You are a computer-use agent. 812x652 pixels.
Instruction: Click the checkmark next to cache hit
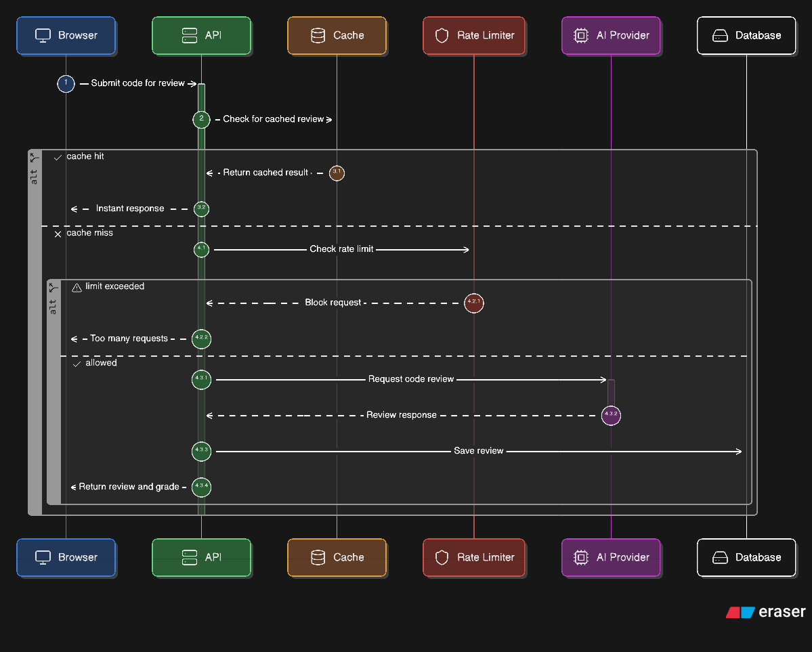58,158
